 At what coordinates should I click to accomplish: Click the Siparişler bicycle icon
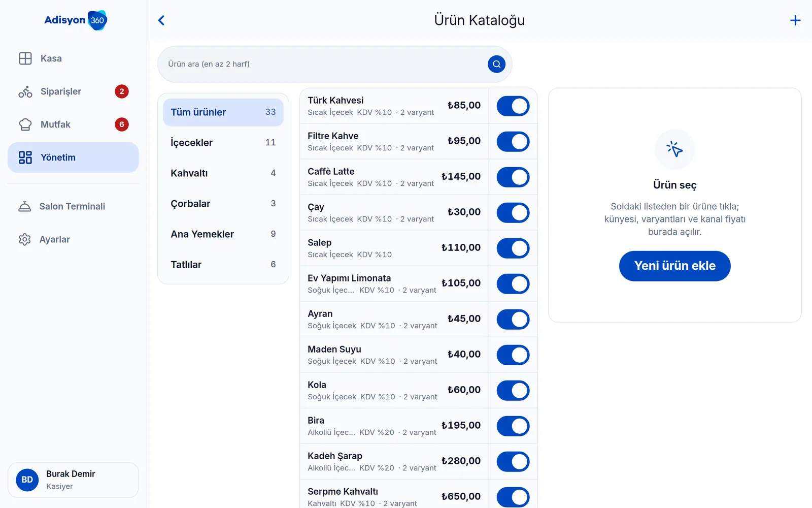click(x=25, y=91)
